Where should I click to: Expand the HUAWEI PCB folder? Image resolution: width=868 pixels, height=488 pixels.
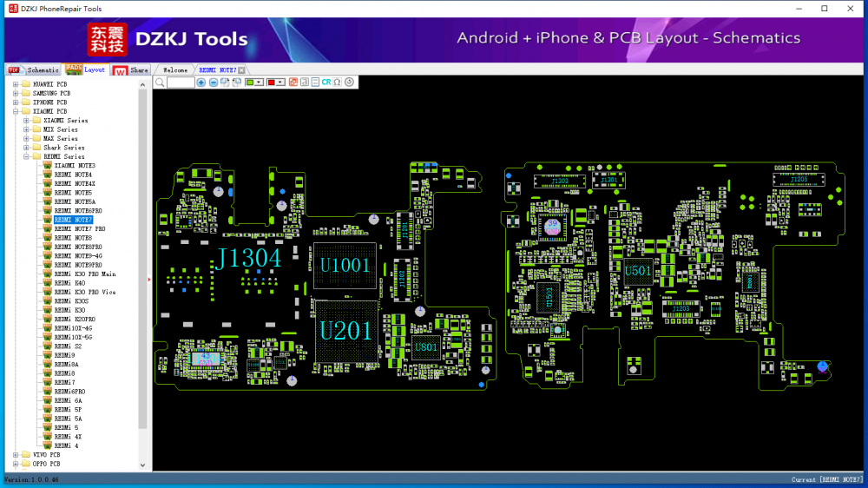(x=16, y=84)
